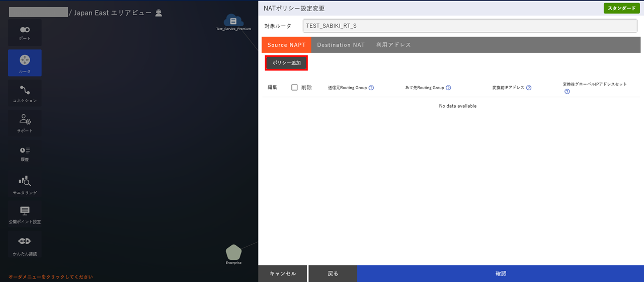Screen dimensions: 644x282
Task: Click the 送信元Routing Group column header
Action: pos(347,88)
